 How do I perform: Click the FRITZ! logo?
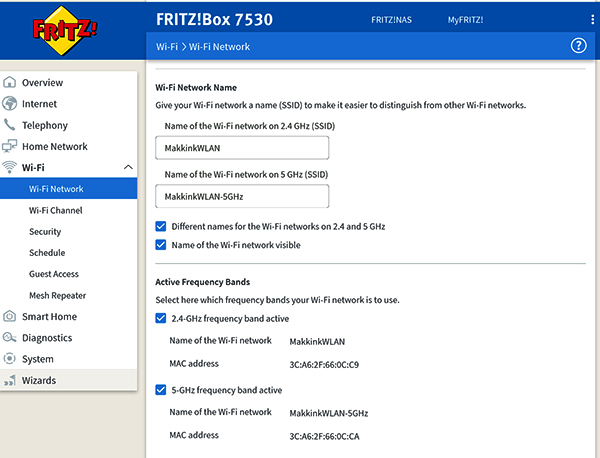pyautogui.click(x=64, y=30)
